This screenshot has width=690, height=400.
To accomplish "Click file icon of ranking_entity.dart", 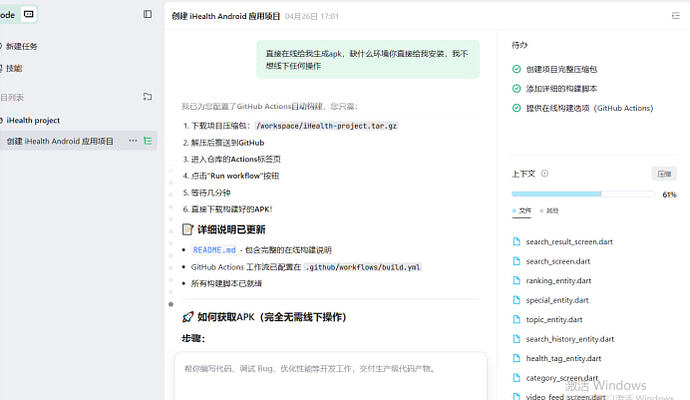I will point(517,280).
